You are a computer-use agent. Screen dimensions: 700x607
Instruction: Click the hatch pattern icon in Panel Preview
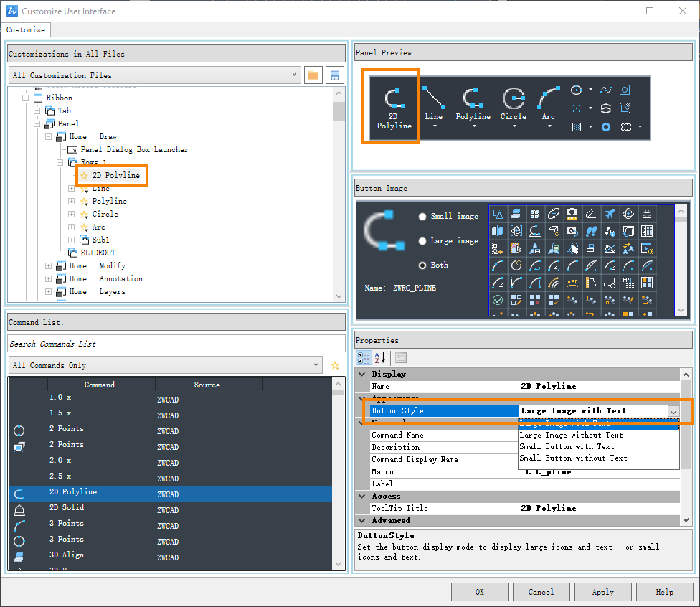coord(577,127)
